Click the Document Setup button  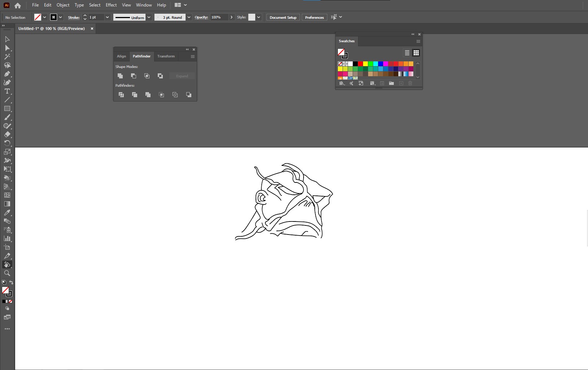(283, 17)
